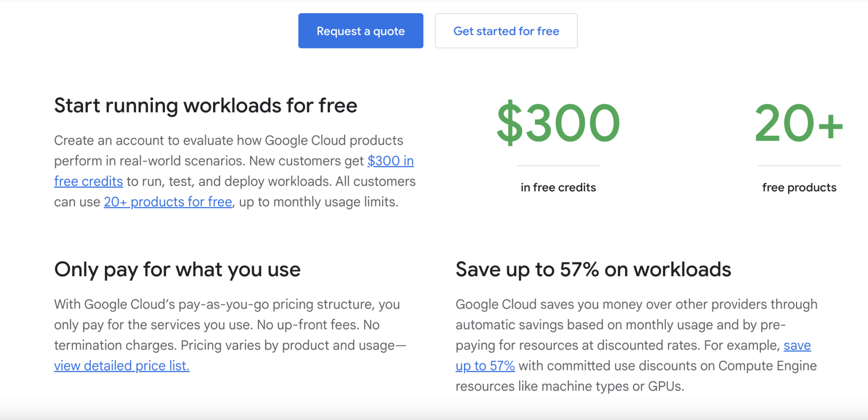Click the "free products" caption
Image resolution: width=868 pixels, height=420 pixels.
799,187
